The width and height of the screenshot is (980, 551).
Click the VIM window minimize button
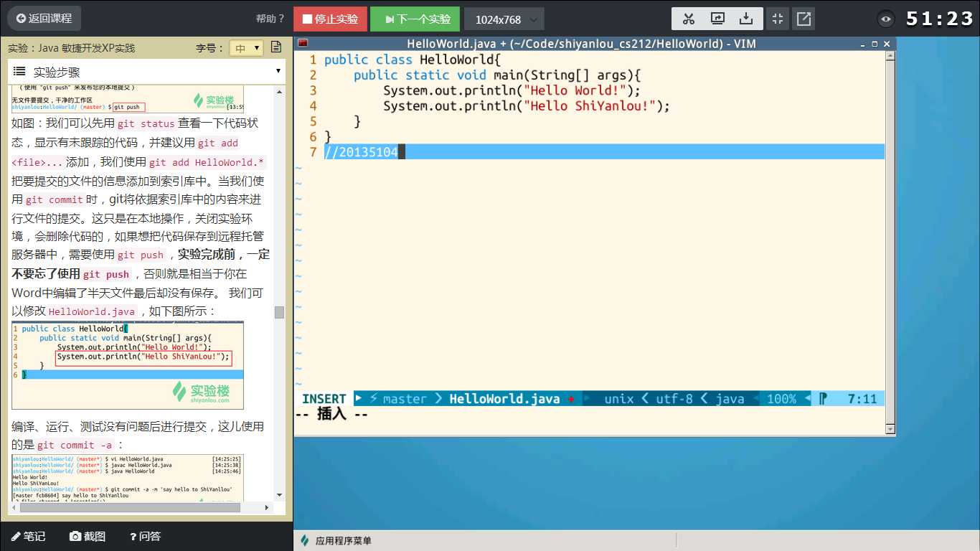[864, 44]
